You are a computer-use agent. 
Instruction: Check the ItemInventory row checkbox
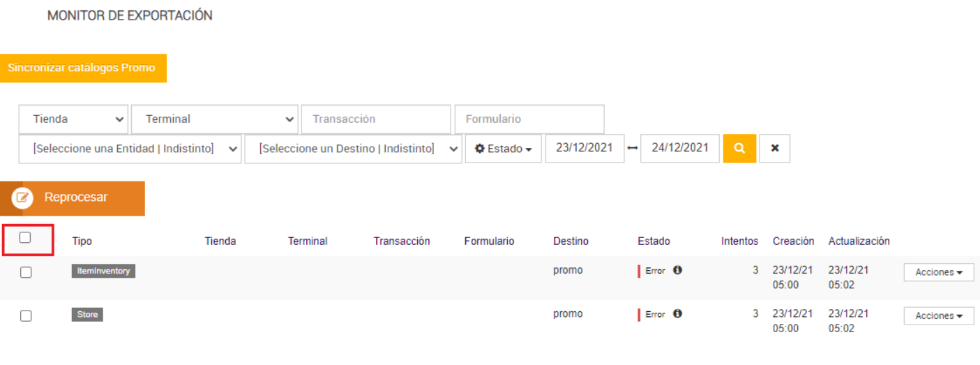coord(26,272)
